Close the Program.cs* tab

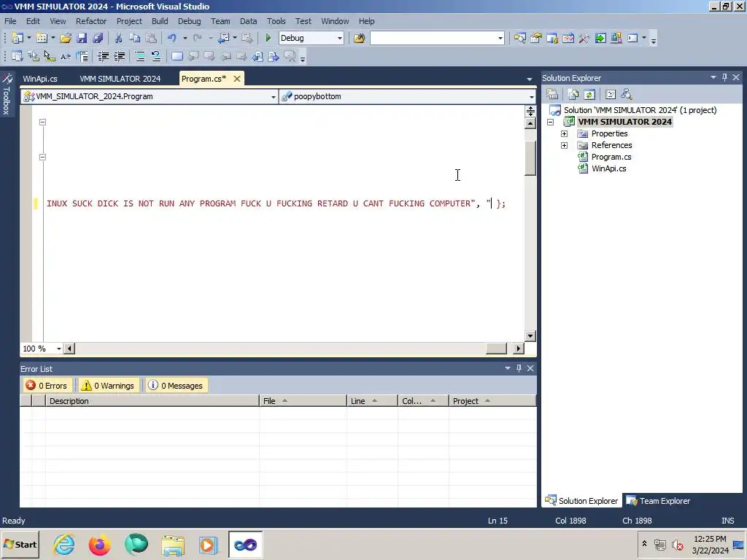click(x=237, y=79)
